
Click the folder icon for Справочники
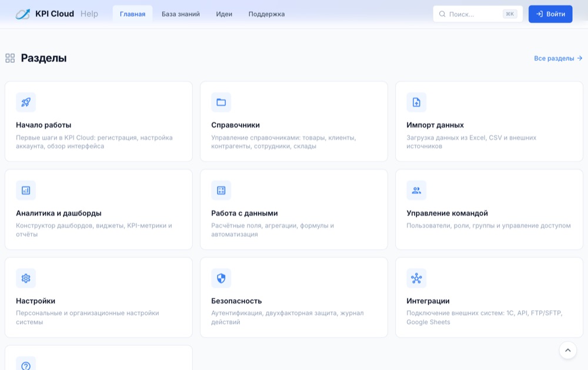click(221, 102)
